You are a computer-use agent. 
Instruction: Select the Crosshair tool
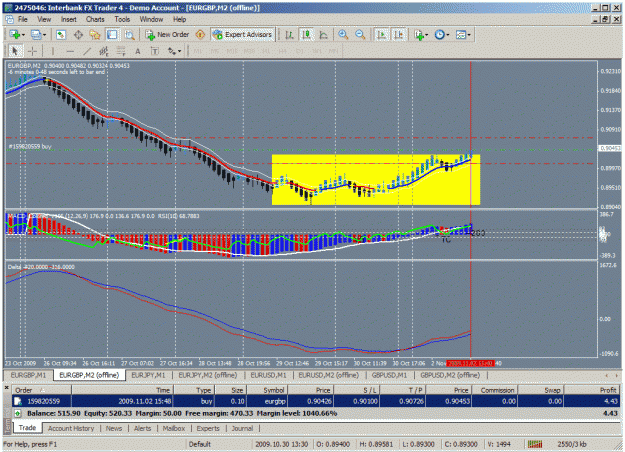32,51
